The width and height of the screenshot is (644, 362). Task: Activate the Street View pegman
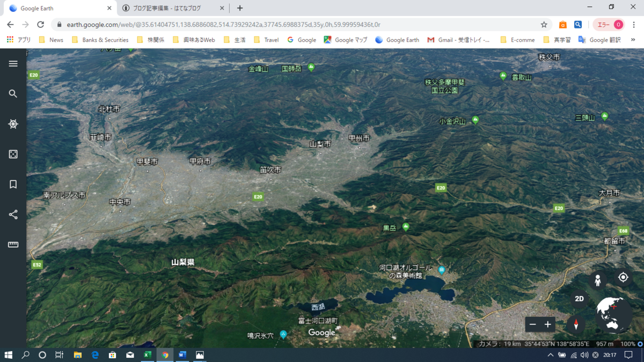597,280
